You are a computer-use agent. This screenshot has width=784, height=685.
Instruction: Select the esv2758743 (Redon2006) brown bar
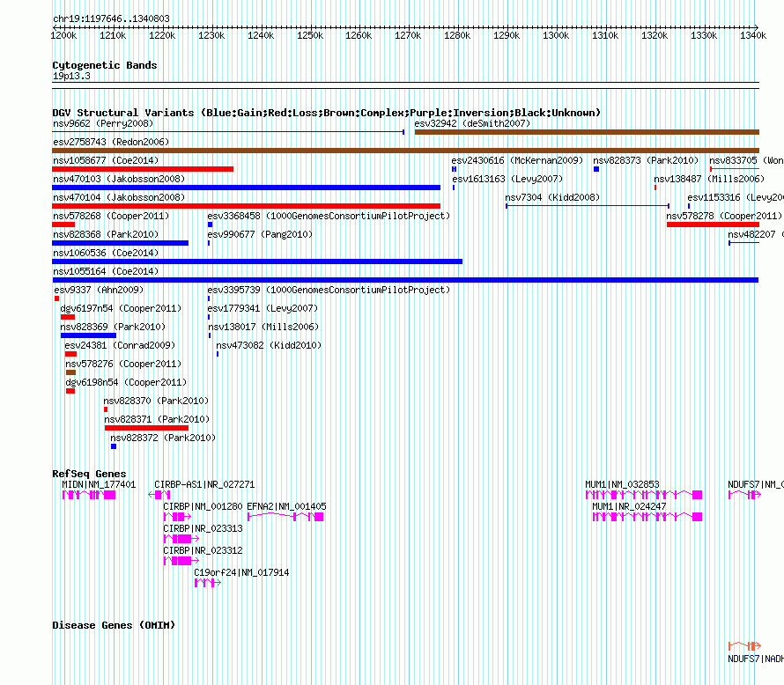click(405, 151)
